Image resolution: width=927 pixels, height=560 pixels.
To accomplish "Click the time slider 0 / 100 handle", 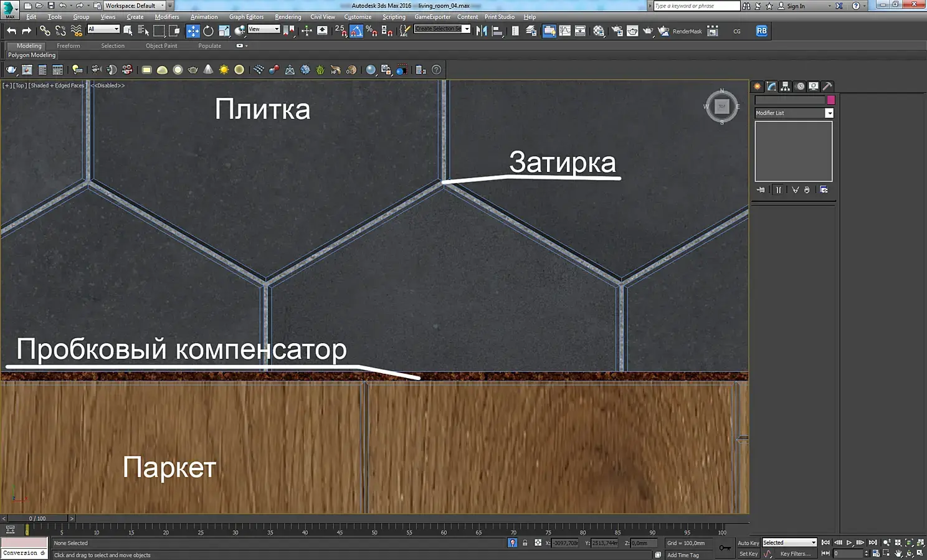I will 37,518.
